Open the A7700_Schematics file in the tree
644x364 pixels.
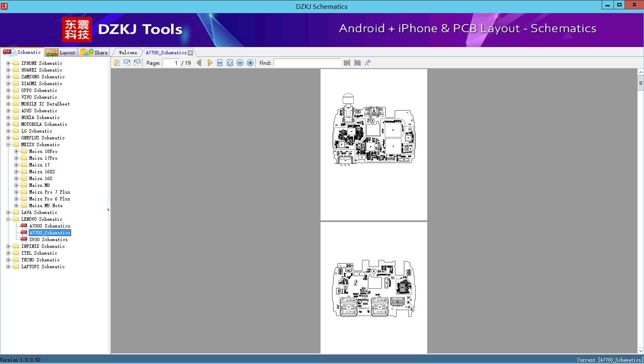pos(50,233)
